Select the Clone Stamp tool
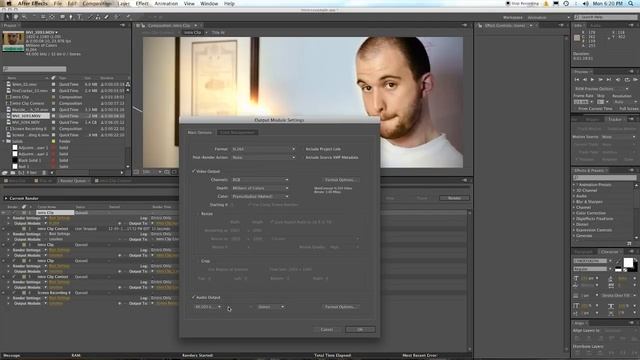 (98, 17)
